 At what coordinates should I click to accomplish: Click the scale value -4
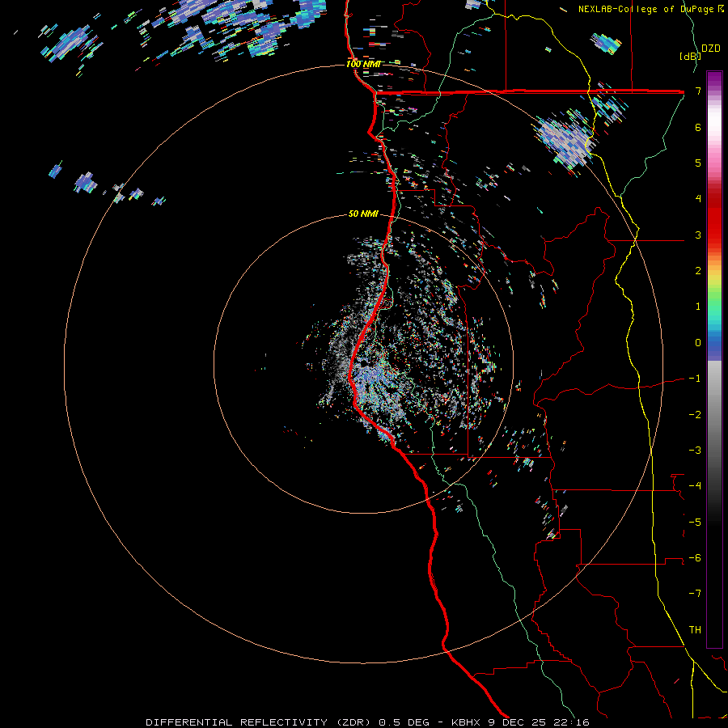point(695,486)
